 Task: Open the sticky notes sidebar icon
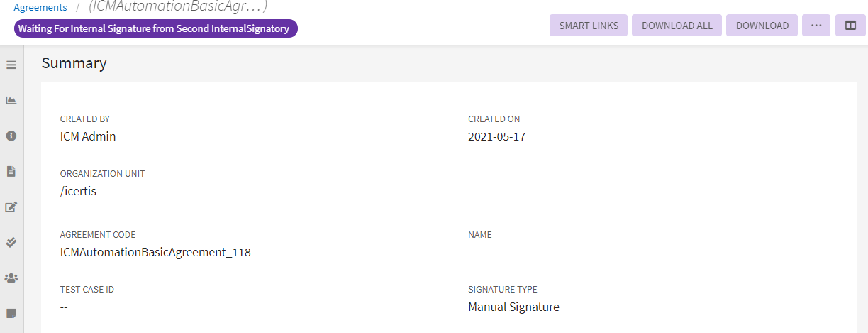pyautogui.click(x=11, y=313)
